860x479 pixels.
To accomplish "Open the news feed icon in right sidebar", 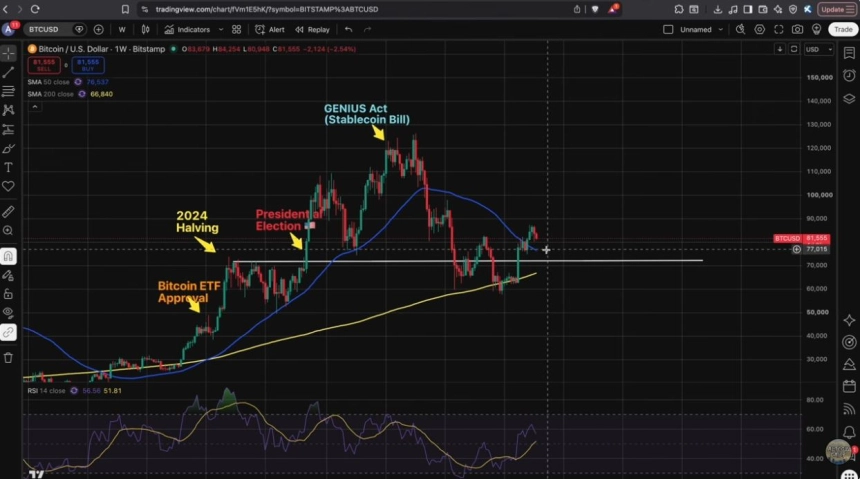I will click(x=849, y=409).
